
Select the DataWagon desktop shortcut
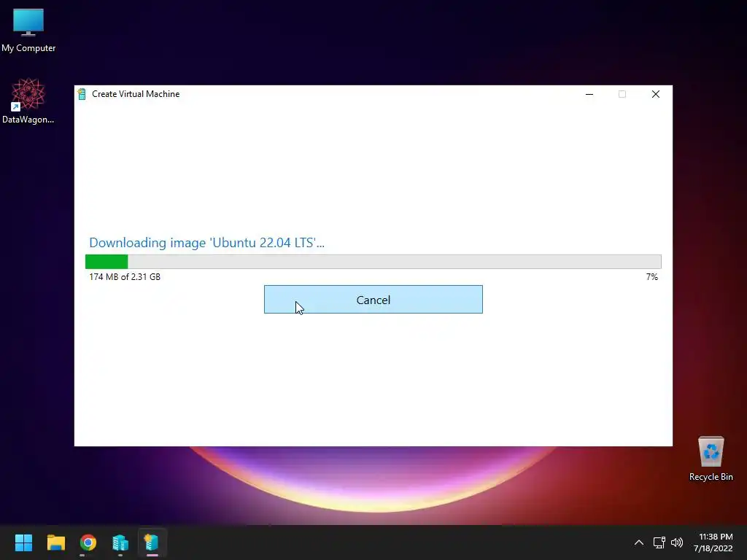click(x=28, y=101)
